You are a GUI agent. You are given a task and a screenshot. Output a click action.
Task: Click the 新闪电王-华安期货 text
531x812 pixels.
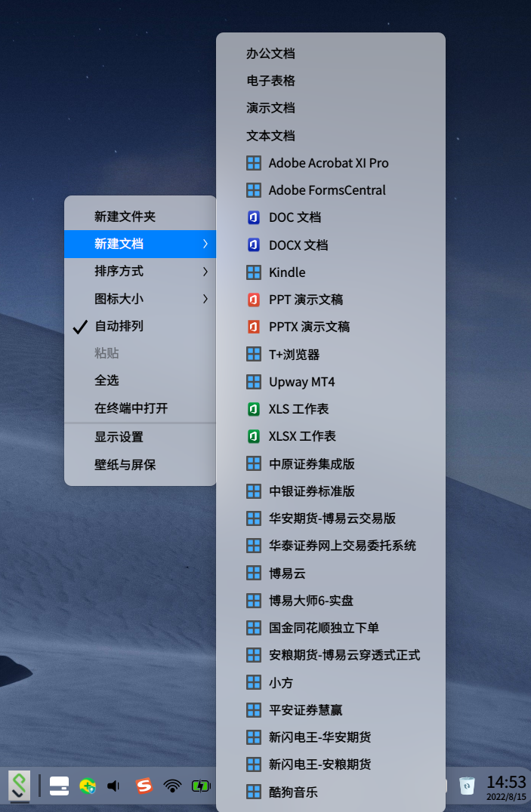tap(320, 737)
